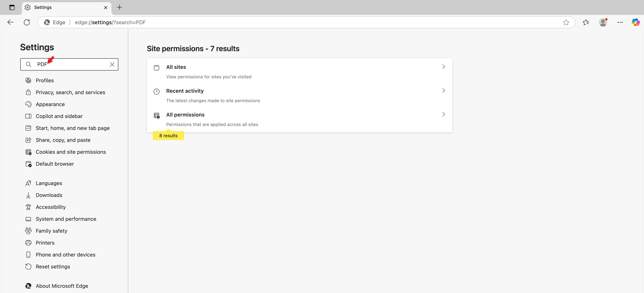
Task: Go back with the arrow icon
Action: click(x=10, y=22)
